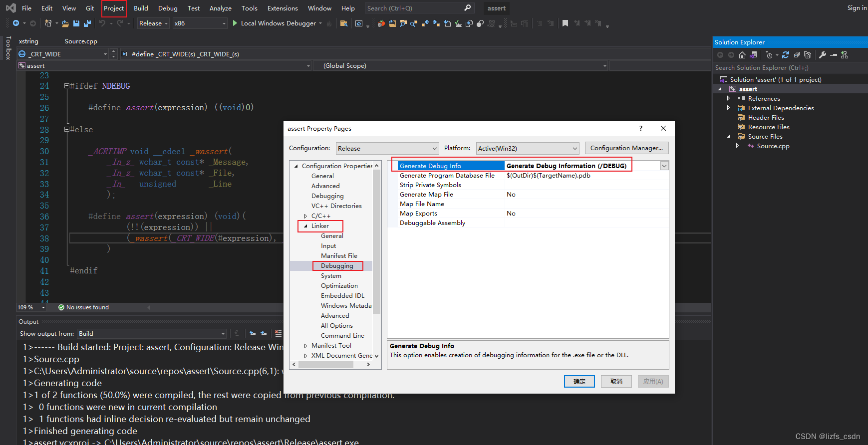Click Sync with Active Document icon
This screenshot has width=868, height=445.
pyautogui.click(x=786, y=55)
